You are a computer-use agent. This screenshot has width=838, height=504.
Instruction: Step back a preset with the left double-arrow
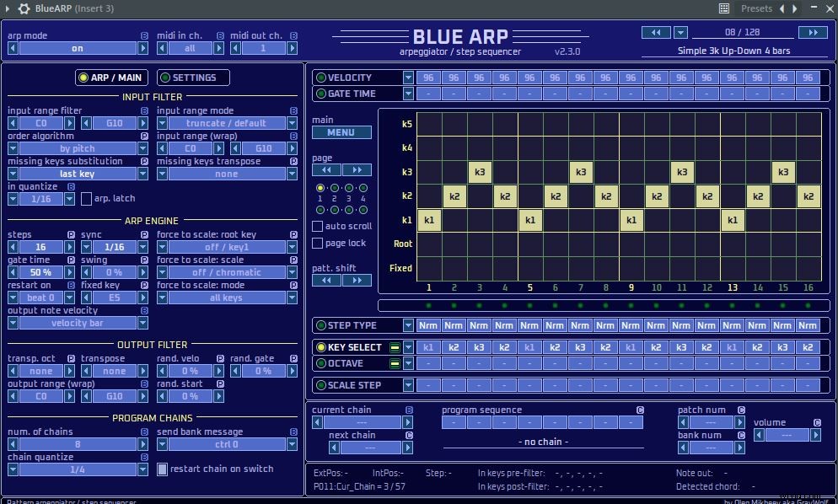click(x=657, y=32)
